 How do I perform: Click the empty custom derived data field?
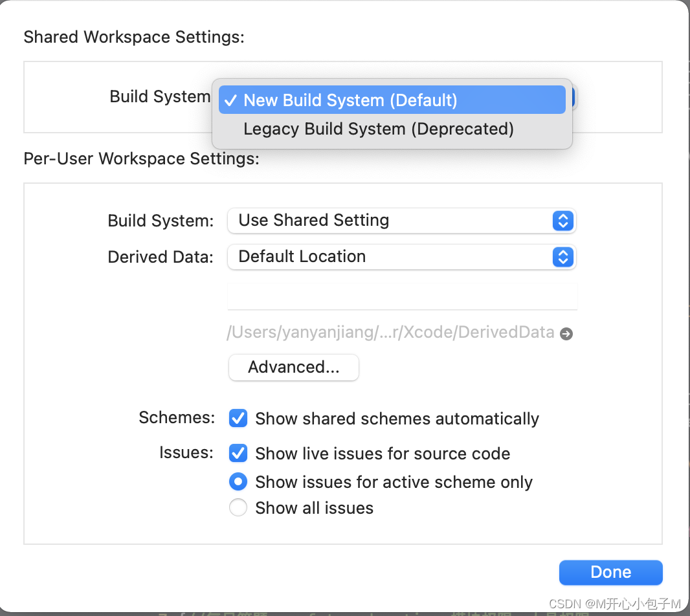[401, 296]
